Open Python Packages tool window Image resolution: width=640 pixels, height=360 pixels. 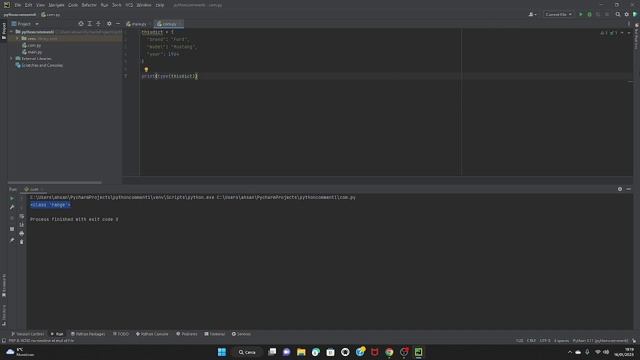click(x=88, y=334)
